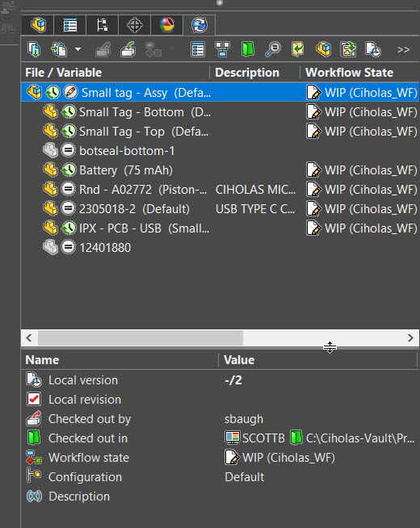Click the yellow folder green arrow icon
The width and height of the screenshot is (420, 528).
tap(298, 49)
